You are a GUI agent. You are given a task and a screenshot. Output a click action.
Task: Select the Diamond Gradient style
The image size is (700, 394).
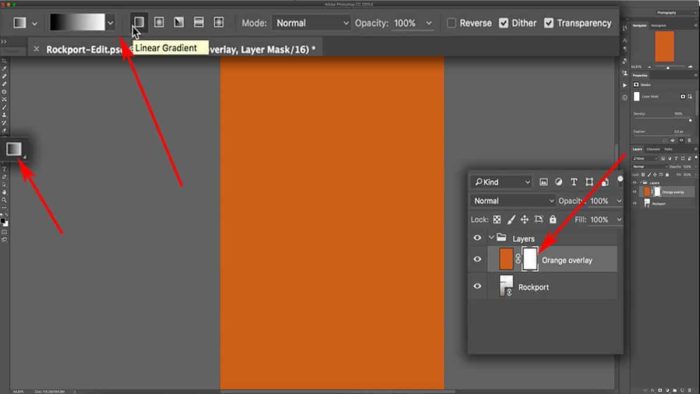tap(219, 22)
